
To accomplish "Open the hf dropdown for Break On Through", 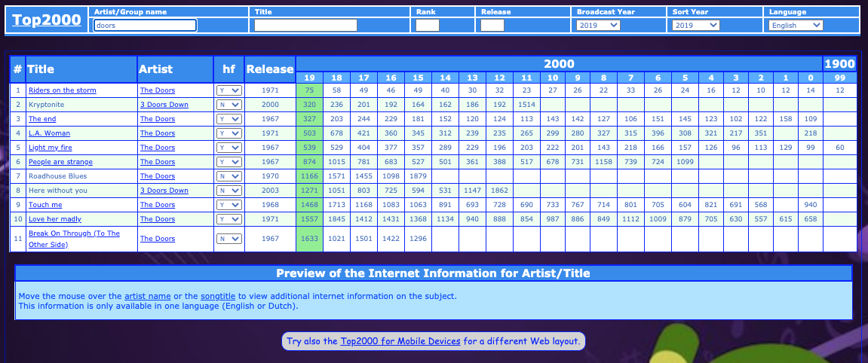I will [x=229, y=239].
